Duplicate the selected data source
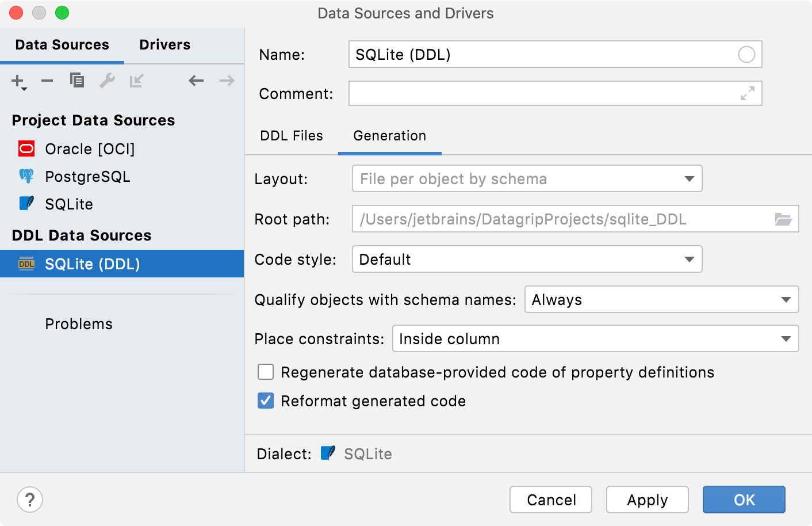812x526 pixels. click(76, 81)
